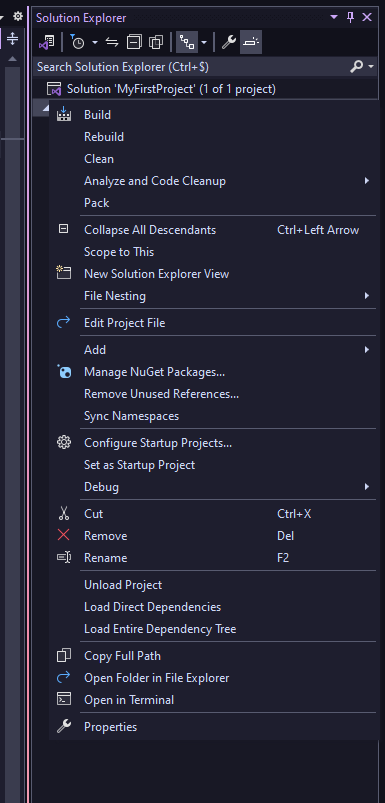The image size is (385, 803).
Task: Toggle the Show All Files icon
Action: click(x=156, y=43)
